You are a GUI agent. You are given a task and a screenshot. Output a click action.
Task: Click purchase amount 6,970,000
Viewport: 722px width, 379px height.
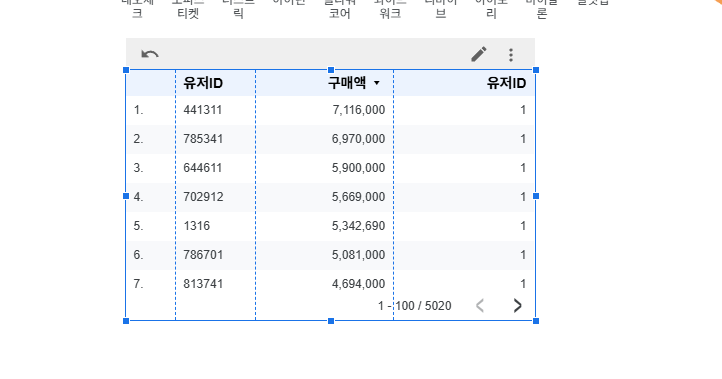[x=358, y=139]
